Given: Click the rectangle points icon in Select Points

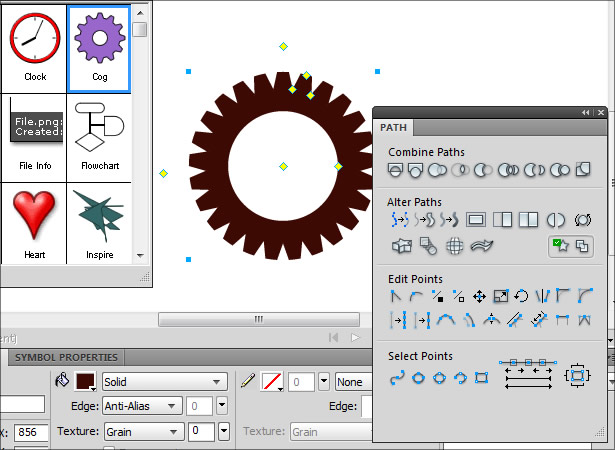Looking at the screenshot, I should (481, 378).
